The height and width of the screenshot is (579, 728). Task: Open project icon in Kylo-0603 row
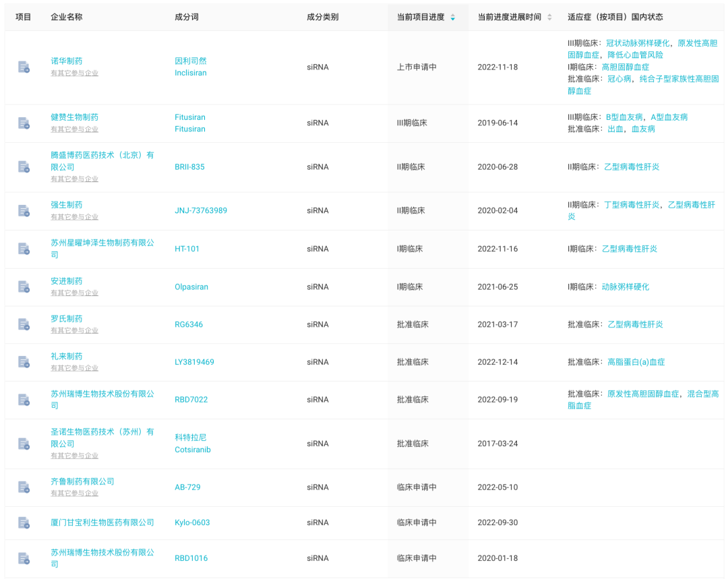pos(24,522)
